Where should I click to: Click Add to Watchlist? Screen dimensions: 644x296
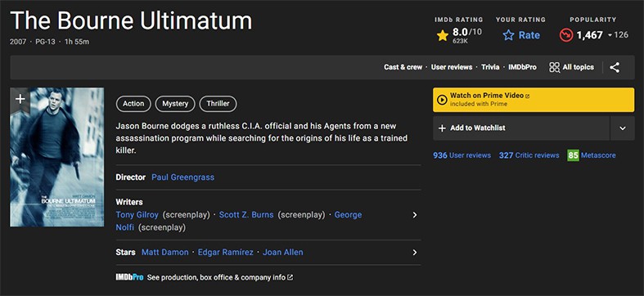[x=521, y=128]
